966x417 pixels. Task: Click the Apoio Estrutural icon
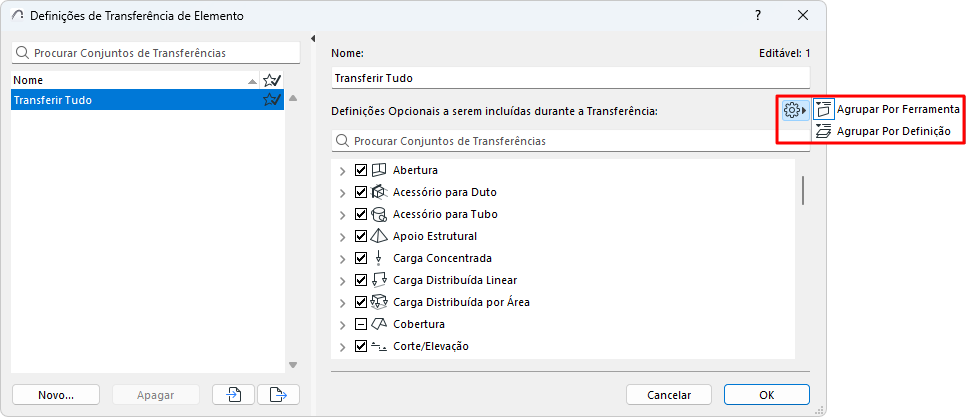click(x=379, y=236)
